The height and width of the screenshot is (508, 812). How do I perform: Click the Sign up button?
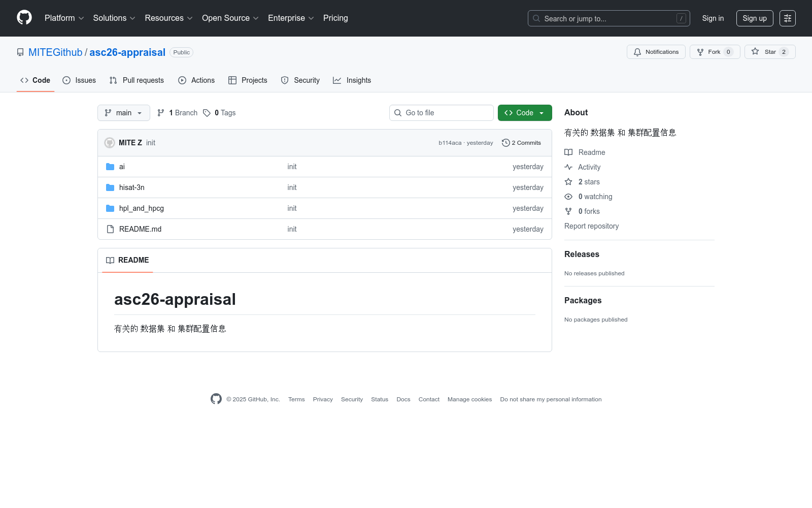pyautogui.click(x=755, y=18)
